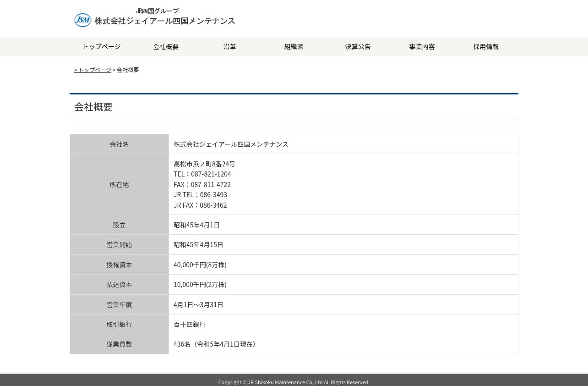The image size is (588, 386).
Task: Click the 会社概要 breadcrumb text
Action: (x=128, y=70)
